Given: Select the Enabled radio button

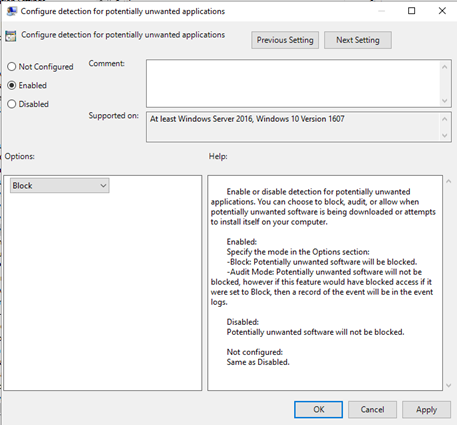Looking at the screenshot, I should point(12,85).
